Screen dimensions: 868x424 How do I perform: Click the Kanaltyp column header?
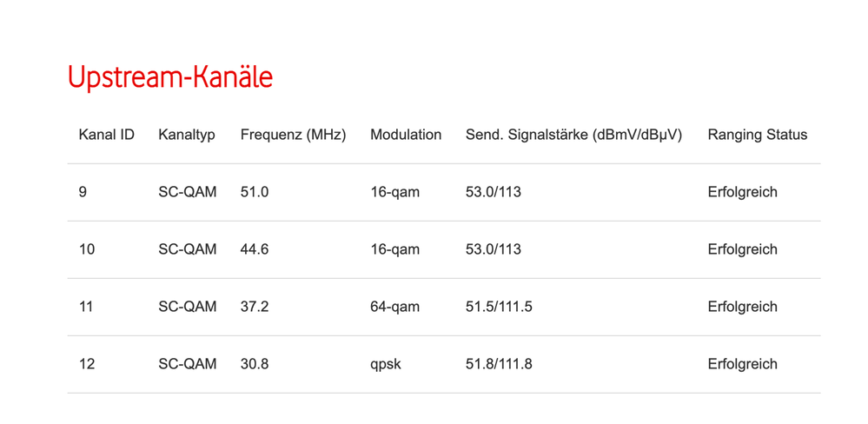tap(187, 135)
